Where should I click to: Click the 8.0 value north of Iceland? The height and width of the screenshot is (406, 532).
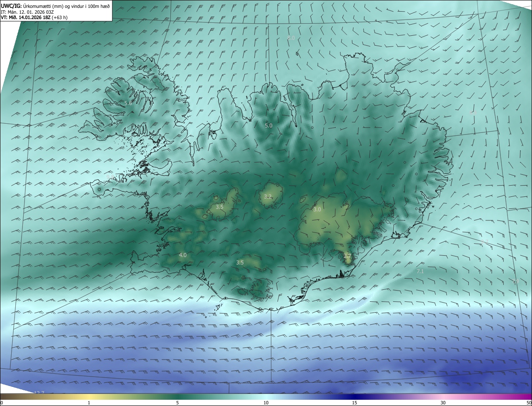tap(291, 38)
